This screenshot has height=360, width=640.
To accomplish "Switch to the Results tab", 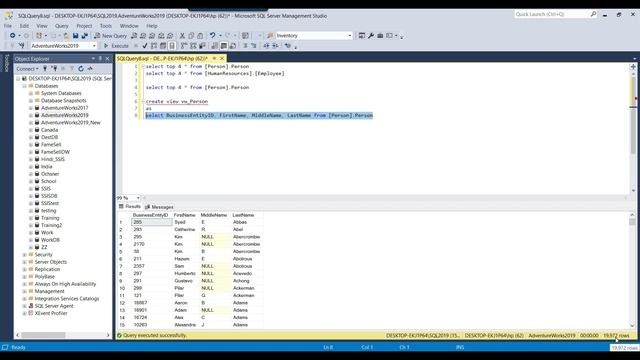I will click(130, 207).
